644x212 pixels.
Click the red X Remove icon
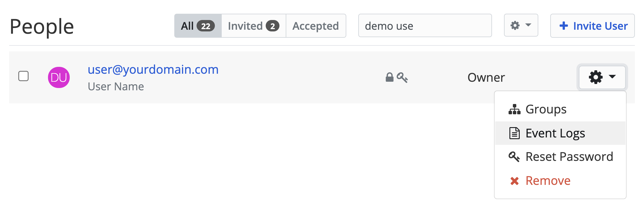point(515,181)
